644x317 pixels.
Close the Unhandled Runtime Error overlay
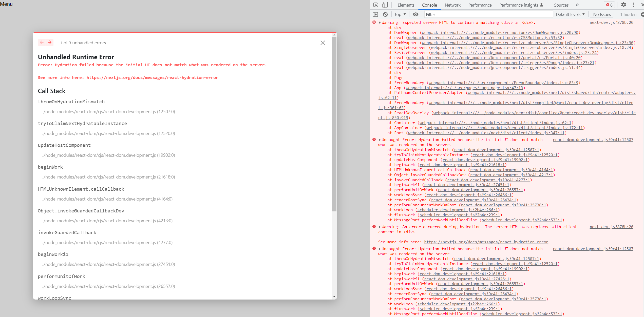(x=323, y=43)
